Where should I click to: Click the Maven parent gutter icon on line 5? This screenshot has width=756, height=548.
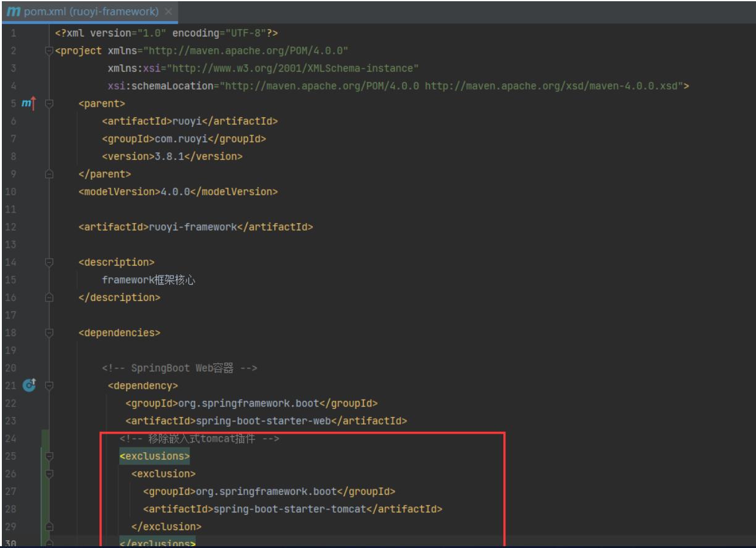[28, 103]
